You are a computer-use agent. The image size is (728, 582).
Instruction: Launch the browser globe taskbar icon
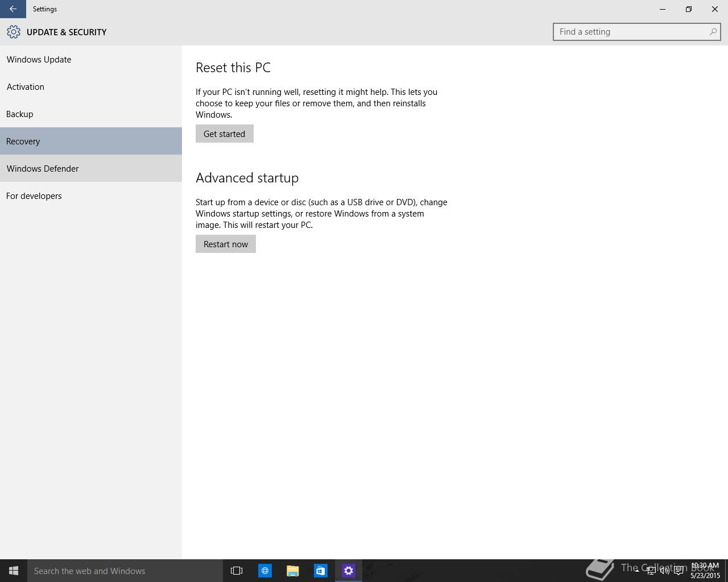pos(264,571)
